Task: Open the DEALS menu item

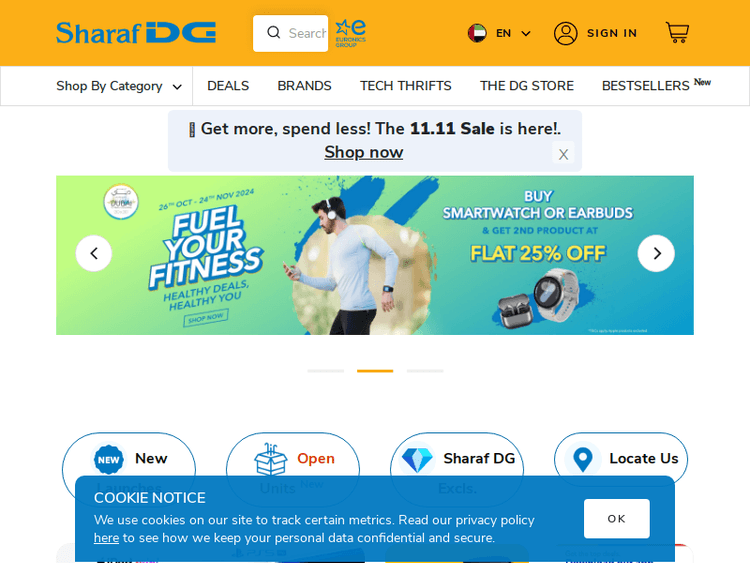Action: (x=228, y=86)
